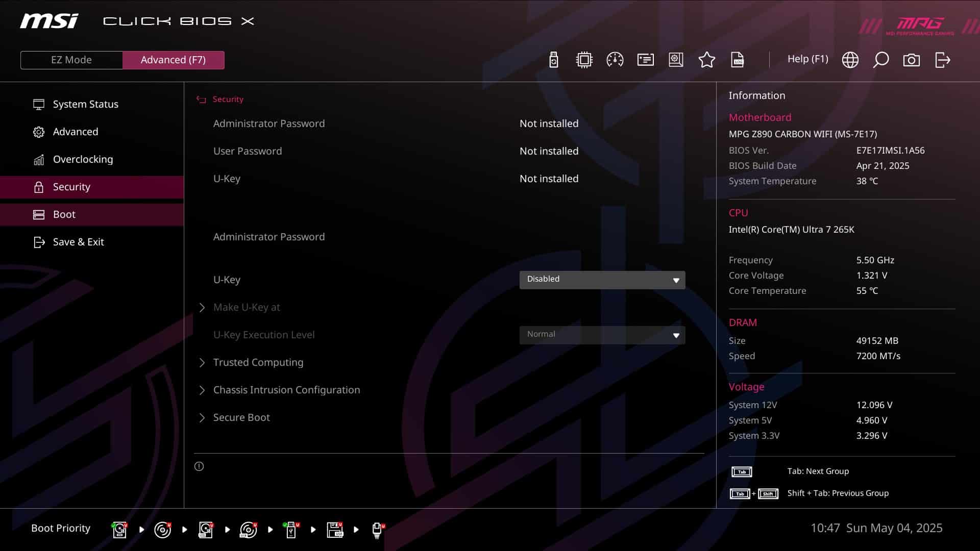Open the M-Flash USB BIOS update icon
Image resolution: width=980 pixels, height=551 pixels.
point(553,60)
